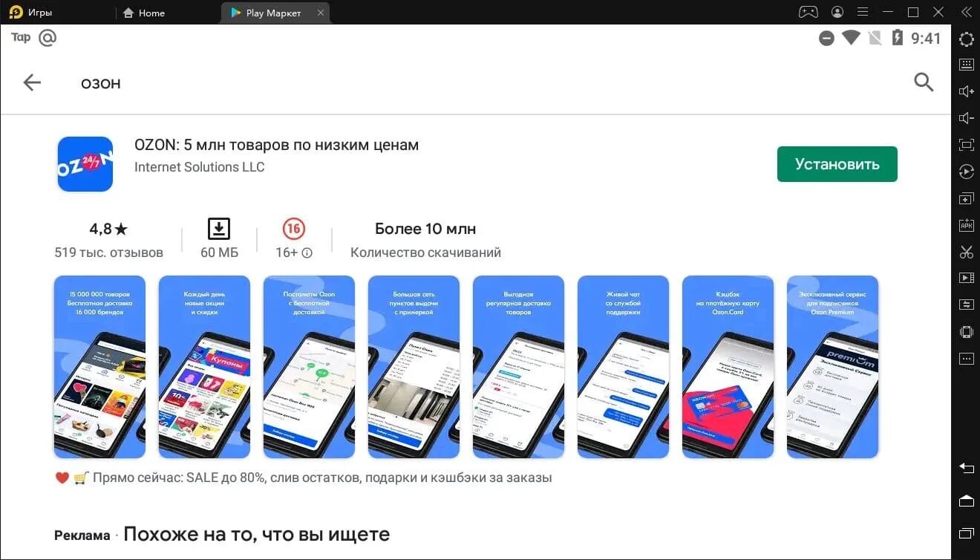Open the hamburger menu in title bar
Image resolution: width=980 pixels, height=560 pixels.
[x=862, y=12]
